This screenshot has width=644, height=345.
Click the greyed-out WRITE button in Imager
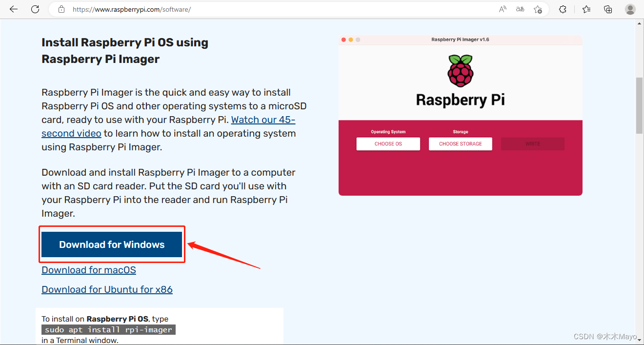coord(533,144)
